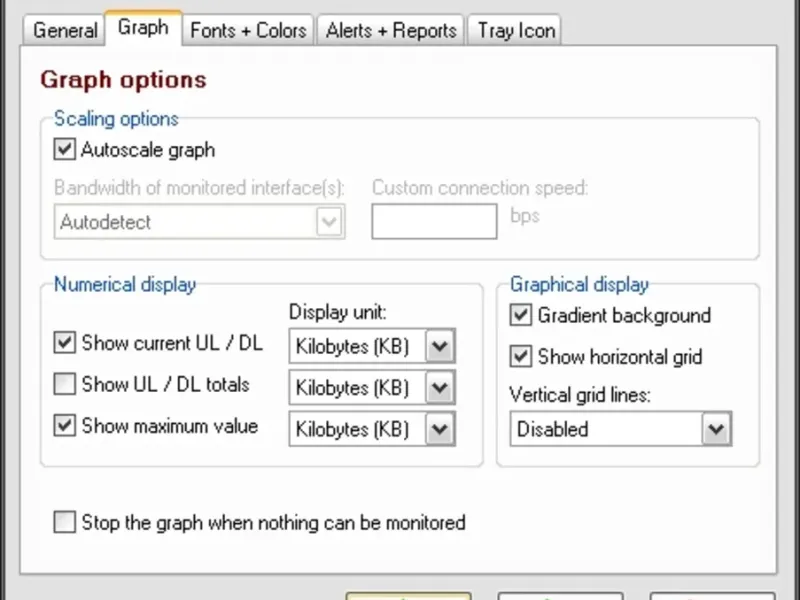This screenshot has height=600, width=800.
Task: Click the Custom connection speed input field
Action: [x=434, y=221]
